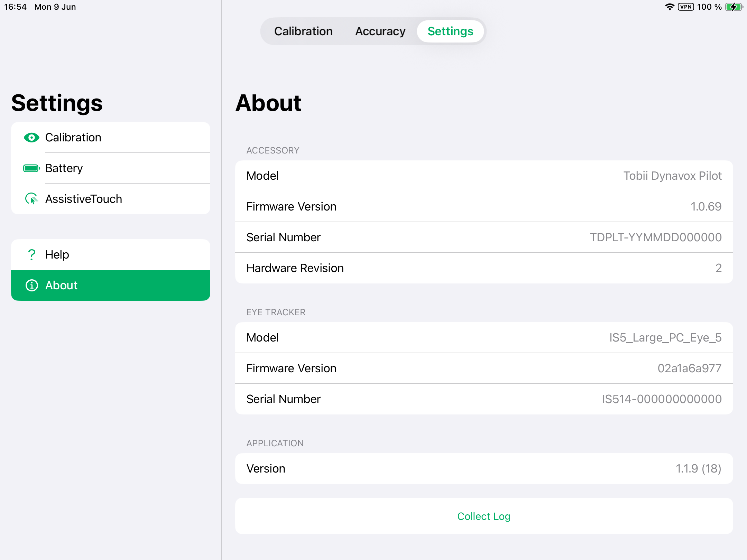Tap the VPN indicator in status bar

(685, 7)
